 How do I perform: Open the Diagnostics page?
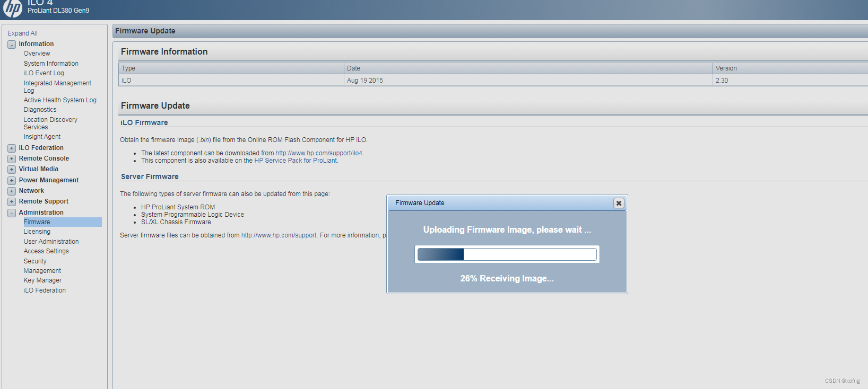click(x=40, y=110)
